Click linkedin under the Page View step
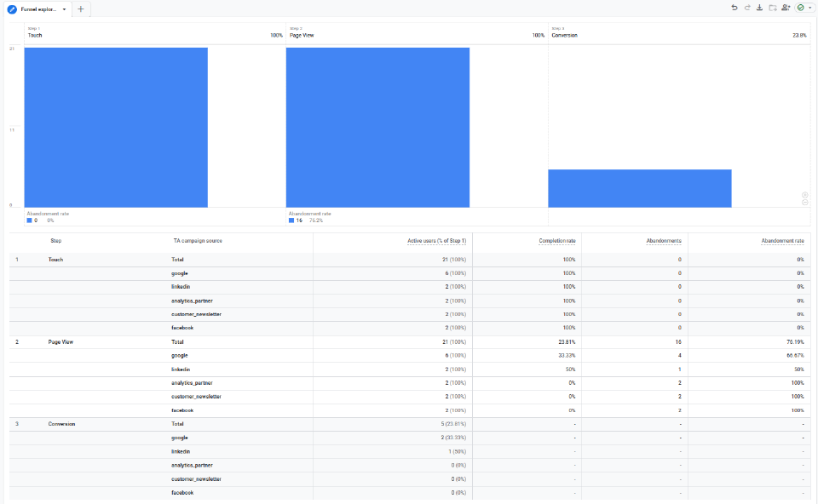 [181, 369]
